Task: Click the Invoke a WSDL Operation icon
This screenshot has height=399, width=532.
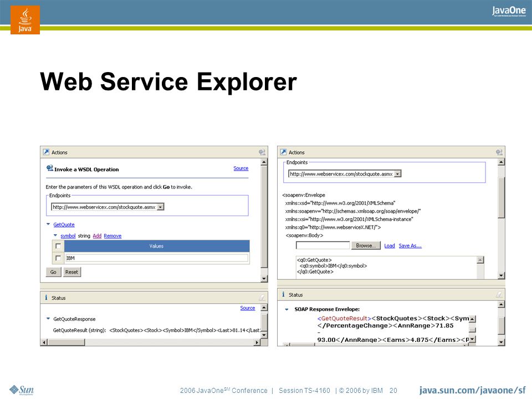Action: point(49,168)
